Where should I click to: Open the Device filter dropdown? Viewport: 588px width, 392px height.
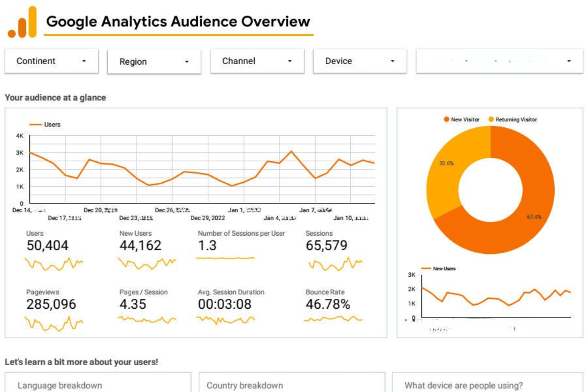pyautogui.click(x=360, y=61)
